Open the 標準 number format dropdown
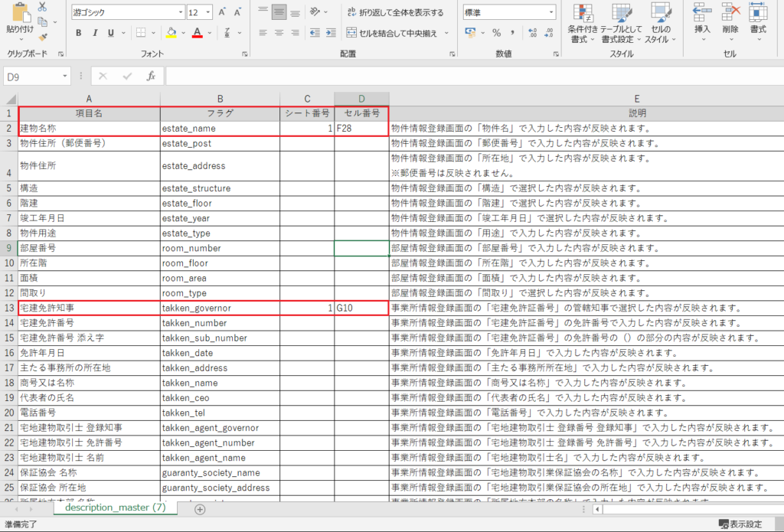 [551, 12]
